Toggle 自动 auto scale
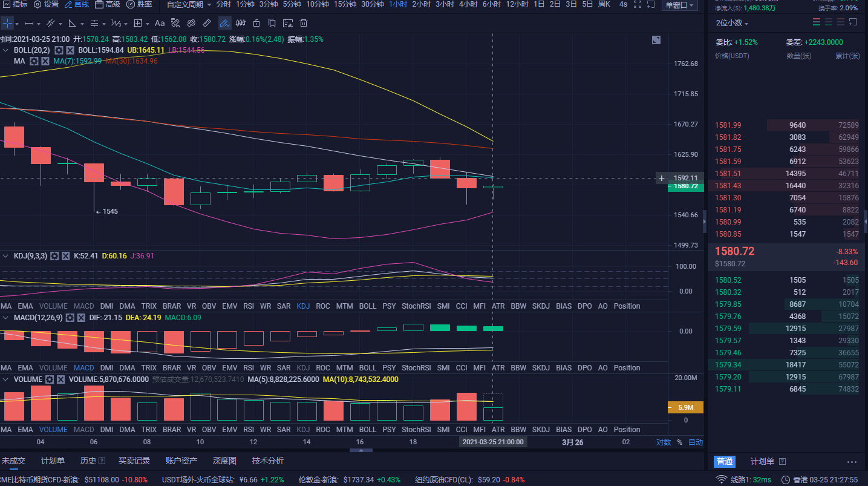 click(x=696, y=442)
